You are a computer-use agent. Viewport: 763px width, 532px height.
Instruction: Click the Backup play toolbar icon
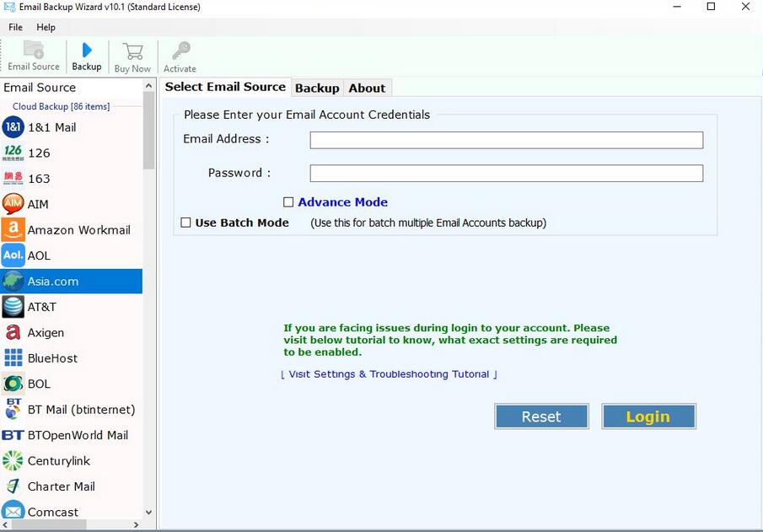(87, 50)
